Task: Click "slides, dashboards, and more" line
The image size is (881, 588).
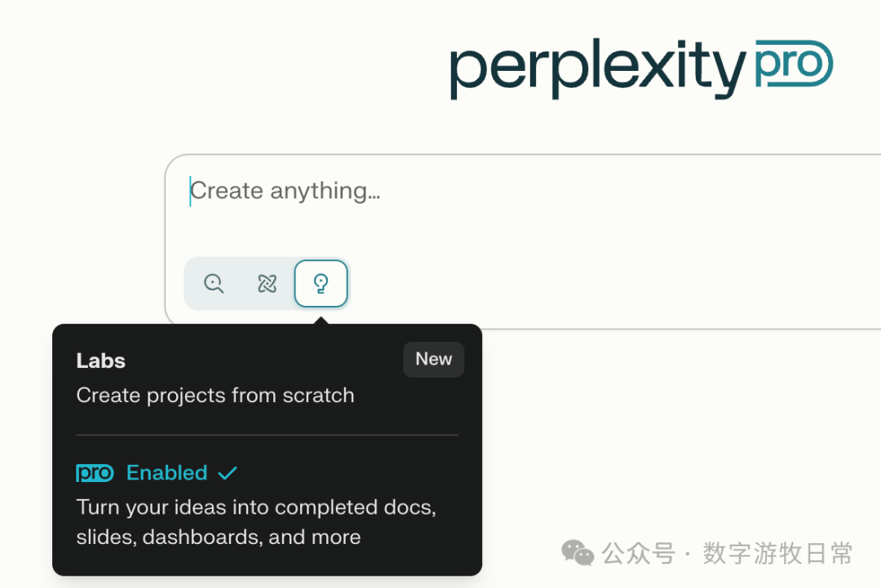Action: coord(219,537)
